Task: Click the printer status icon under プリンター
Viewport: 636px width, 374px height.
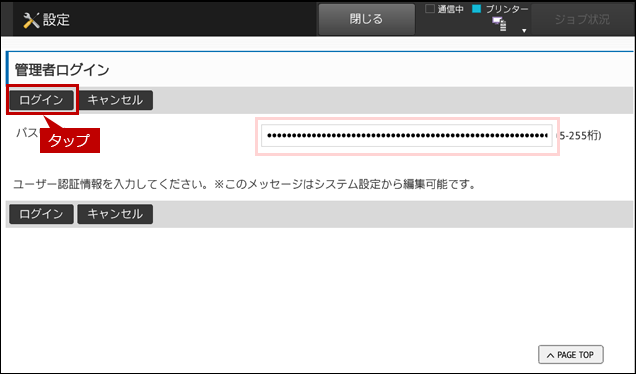Action: click(x=499, y=24)
